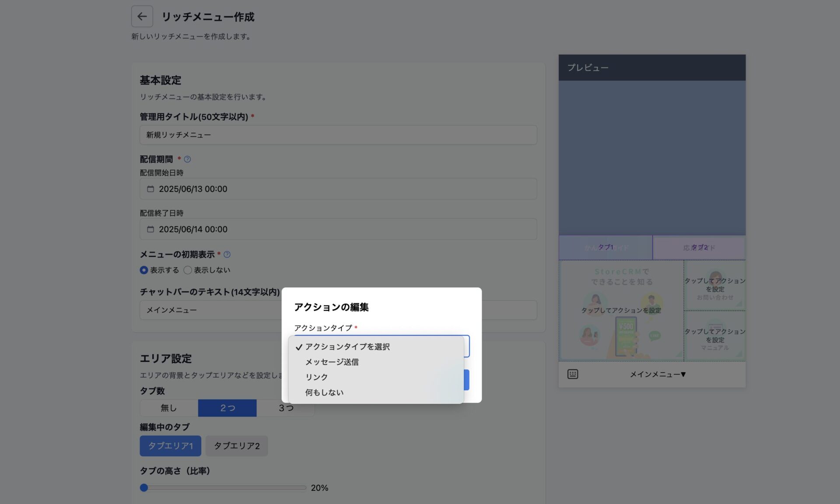Click the プレビュー header text
This screenshot has width=840, height=504.
point(588,67)
